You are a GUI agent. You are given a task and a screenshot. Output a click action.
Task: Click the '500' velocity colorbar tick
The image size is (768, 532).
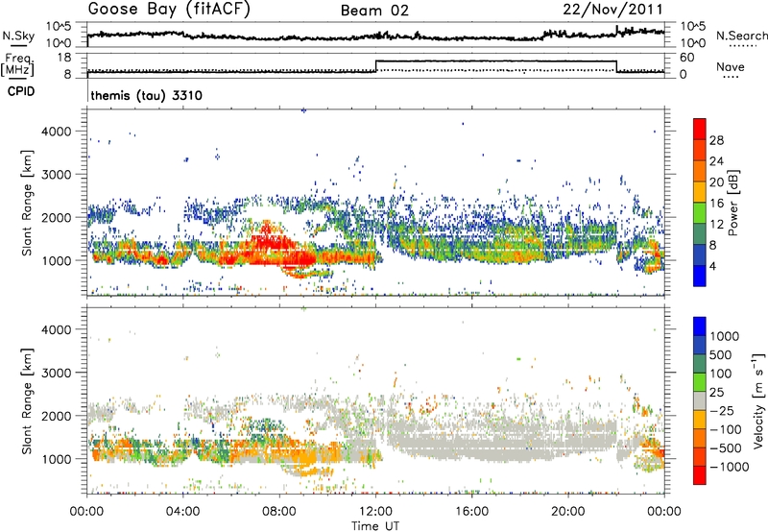click(x=721, y=354)
